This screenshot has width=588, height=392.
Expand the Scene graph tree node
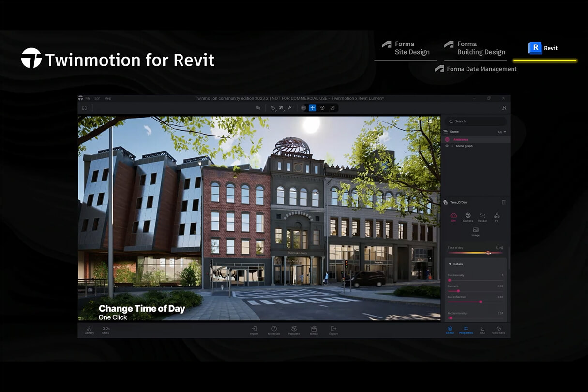pyautogui.click(x=452, y=146)
